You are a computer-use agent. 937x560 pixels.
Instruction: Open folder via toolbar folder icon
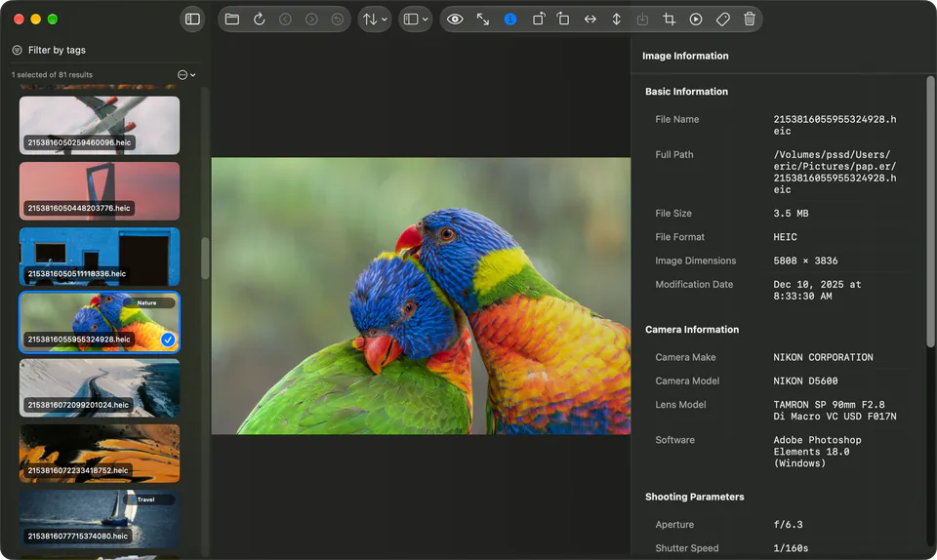[232, 20]
